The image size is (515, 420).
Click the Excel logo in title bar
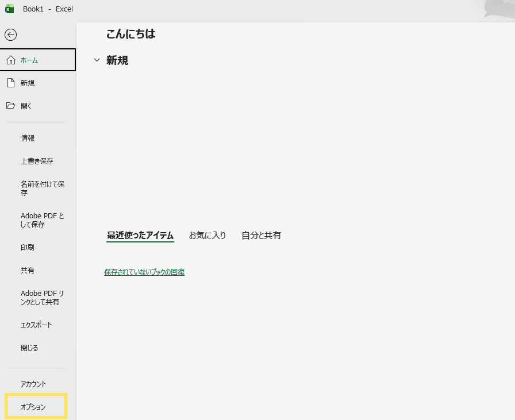(x=9, y=9)
